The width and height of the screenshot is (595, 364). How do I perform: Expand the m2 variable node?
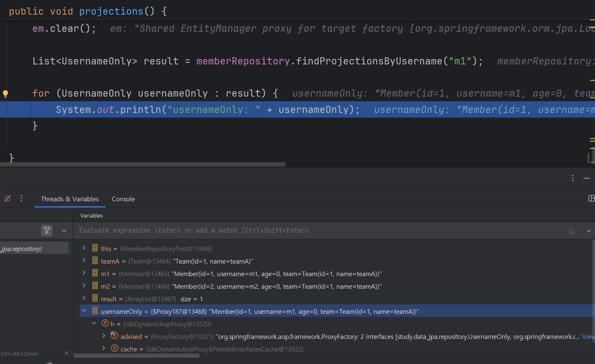[x=84, y=286]
